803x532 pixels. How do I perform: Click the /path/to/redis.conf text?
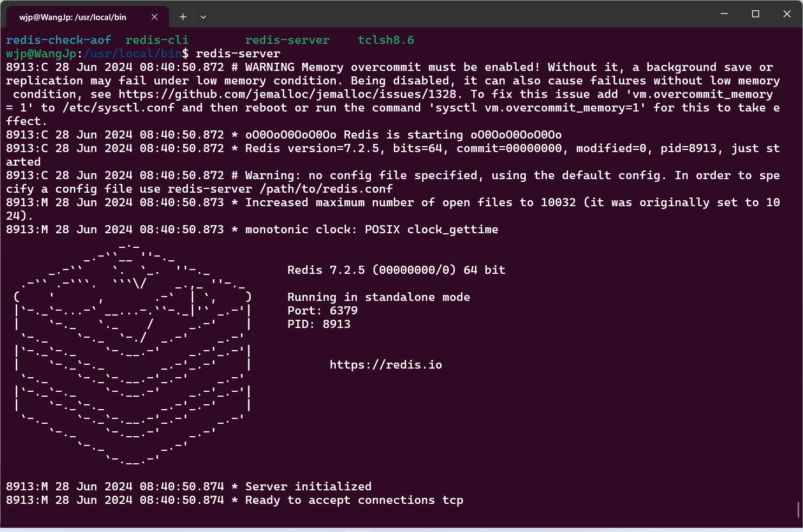(326, 189)
